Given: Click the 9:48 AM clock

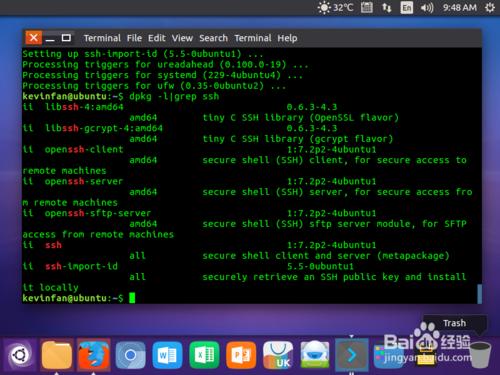Looking at the screenshot, I should pos(460,7).
